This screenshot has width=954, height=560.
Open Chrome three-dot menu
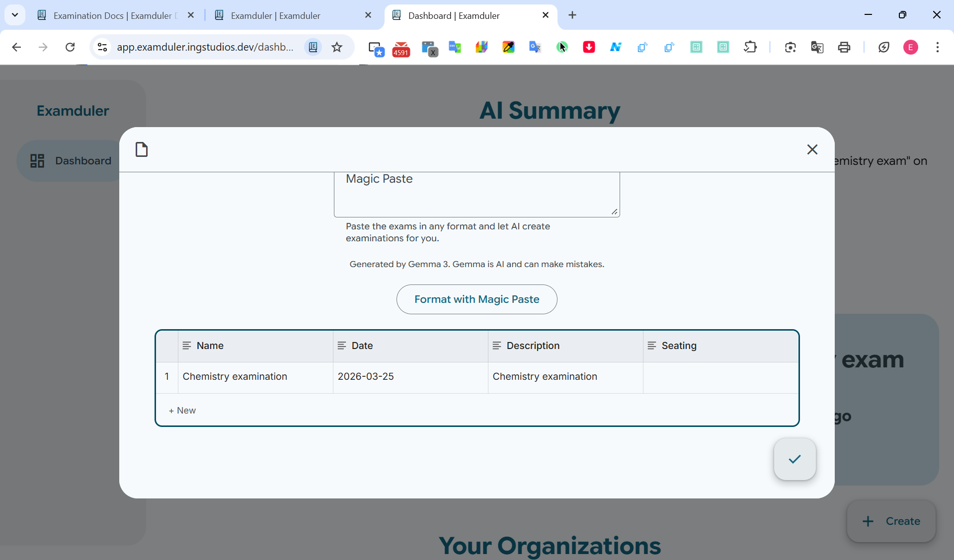pos(937,47)
